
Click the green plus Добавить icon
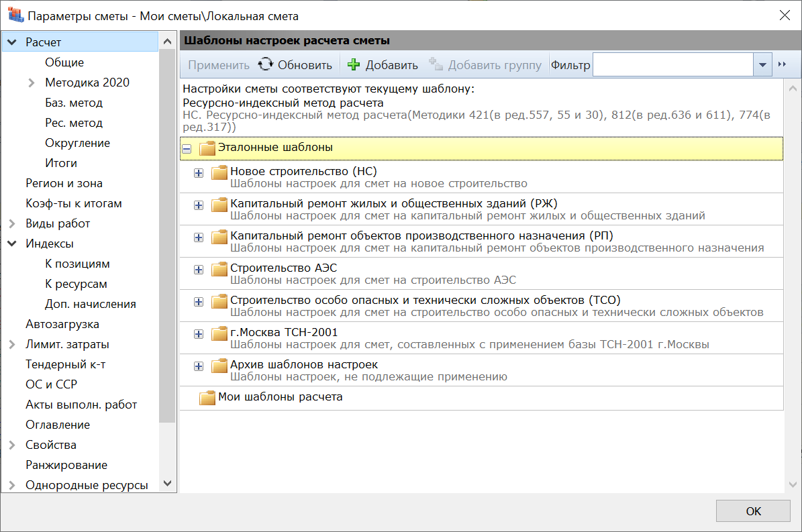point(354,64)
